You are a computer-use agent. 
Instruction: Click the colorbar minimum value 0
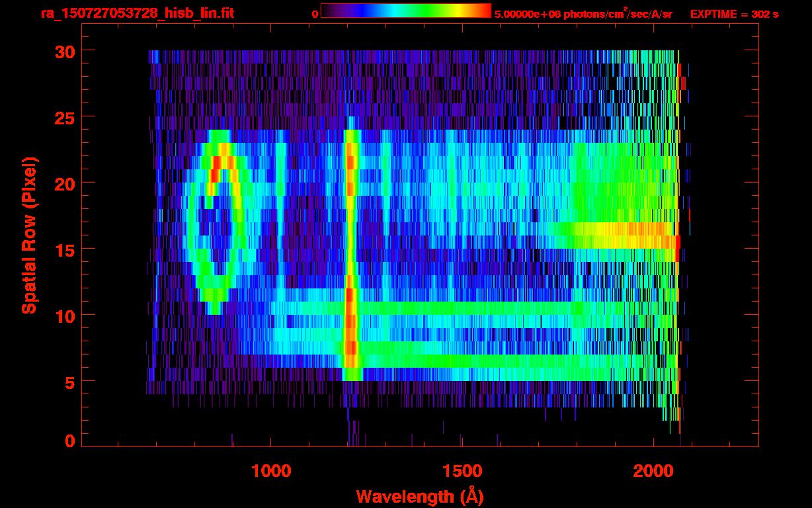[315, 14]
